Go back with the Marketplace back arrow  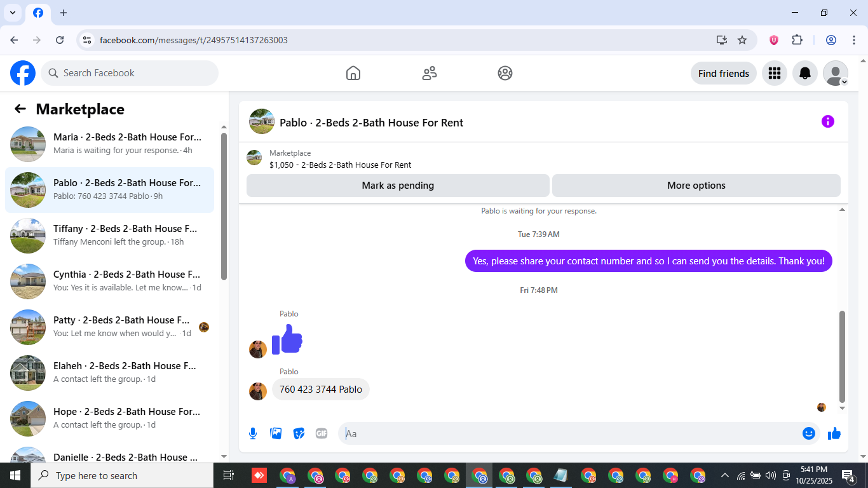pos(20,109)
